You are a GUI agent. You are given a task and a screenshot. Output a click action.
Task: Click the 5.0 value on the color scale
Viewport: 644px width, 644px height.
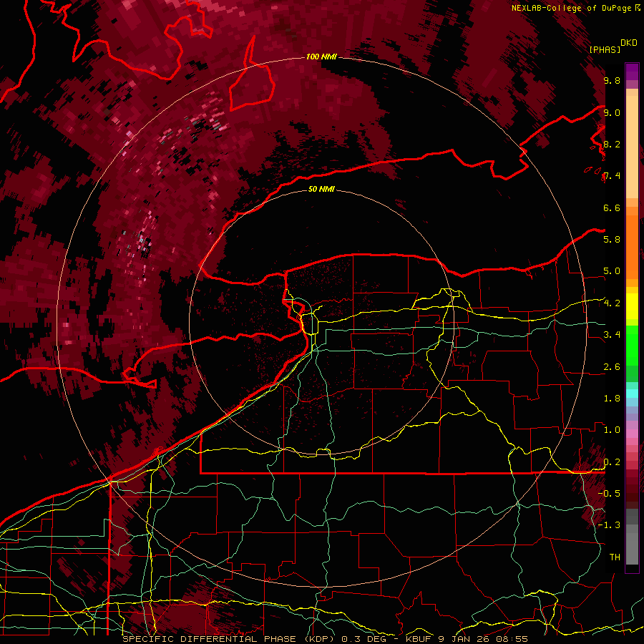click(612, 271)
